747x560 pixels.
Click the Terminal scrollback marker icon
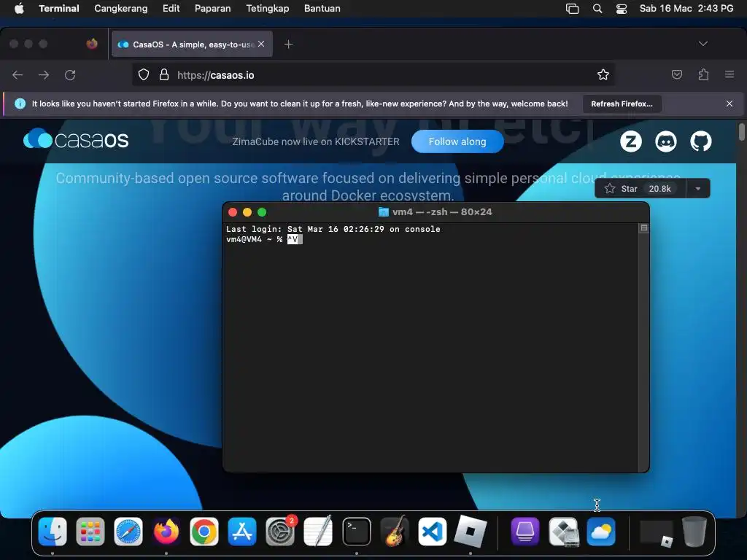point(643,228)
